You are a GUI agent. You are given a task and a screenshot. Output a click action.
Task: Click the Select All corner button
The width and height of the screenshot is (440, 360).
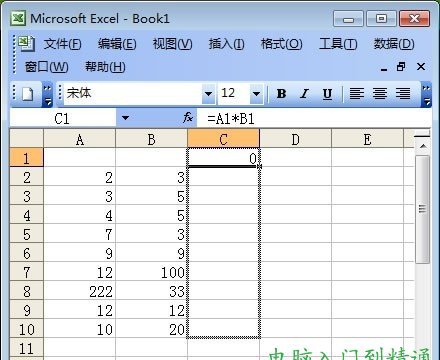(x=26, y=139)
